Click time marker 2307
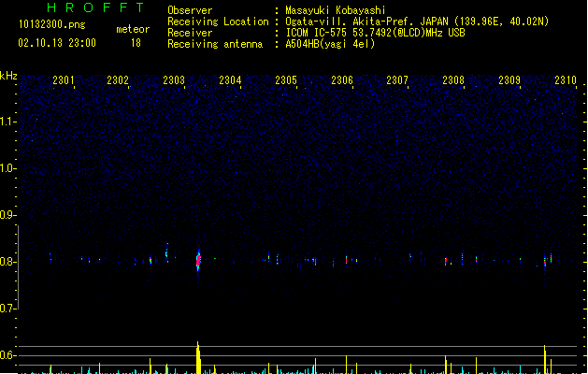The width and height of the screenshot is (588, 374). click(397, 80)
